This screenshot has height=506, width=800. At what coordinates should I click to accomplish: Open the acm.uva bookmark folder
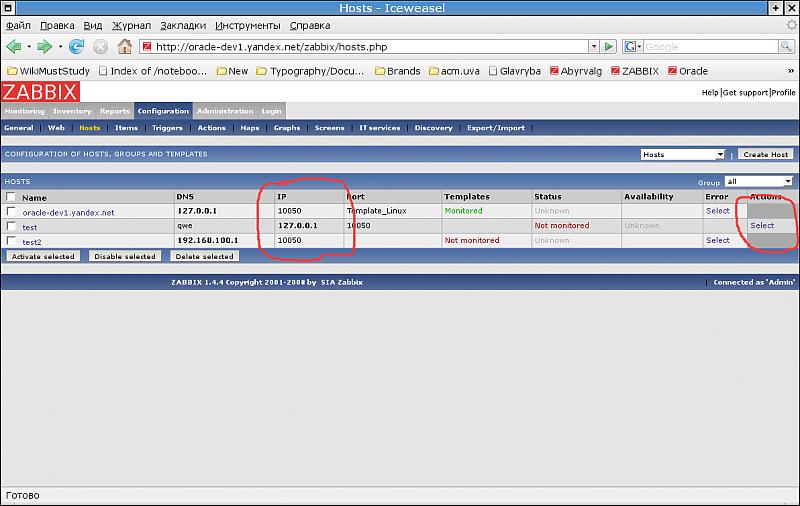tap(454, 71)
